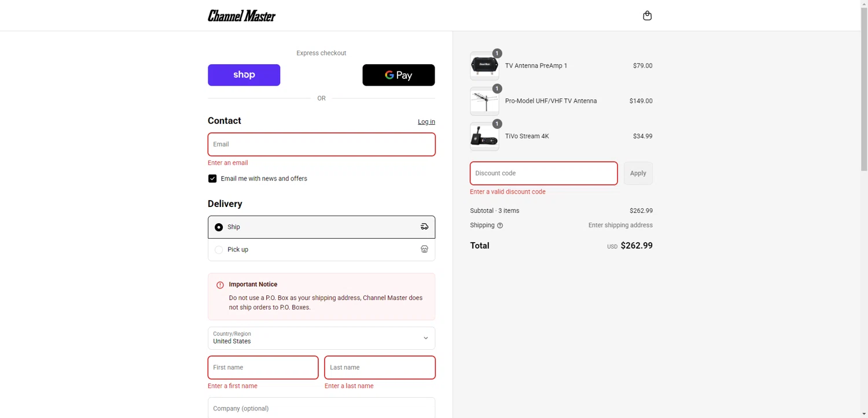868x418 pixels.
Task: Click the Last name field
Action: 380,368
